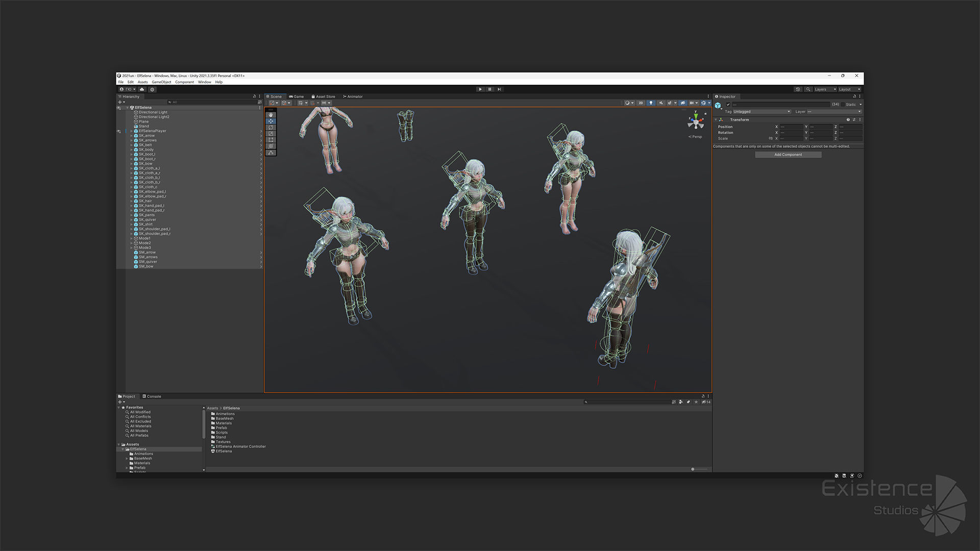
Task: Click the Transform help icon
Action: click(x=848, y=120)
